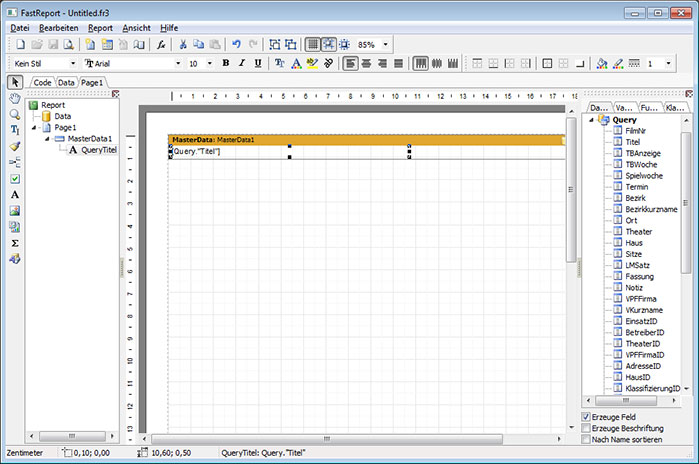Choose the Sigma system text tool

15,243
